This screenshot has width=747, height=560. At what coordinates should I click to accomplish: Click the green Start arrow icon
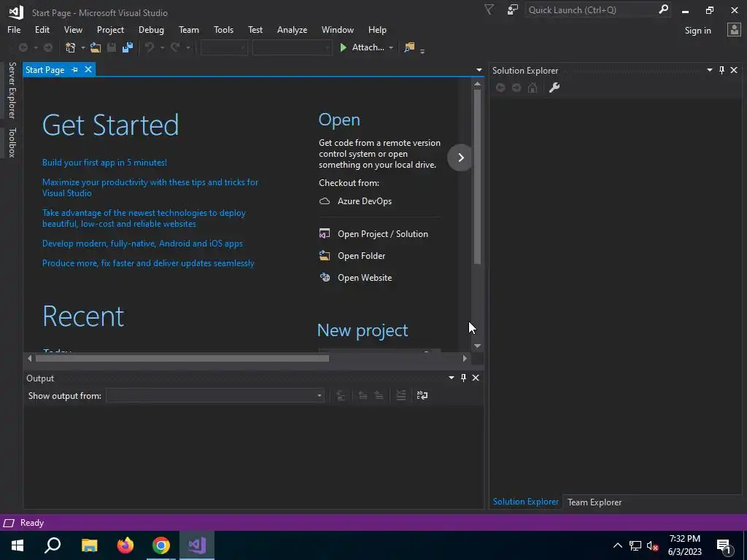pyautogui.click(x=343, y=47)
